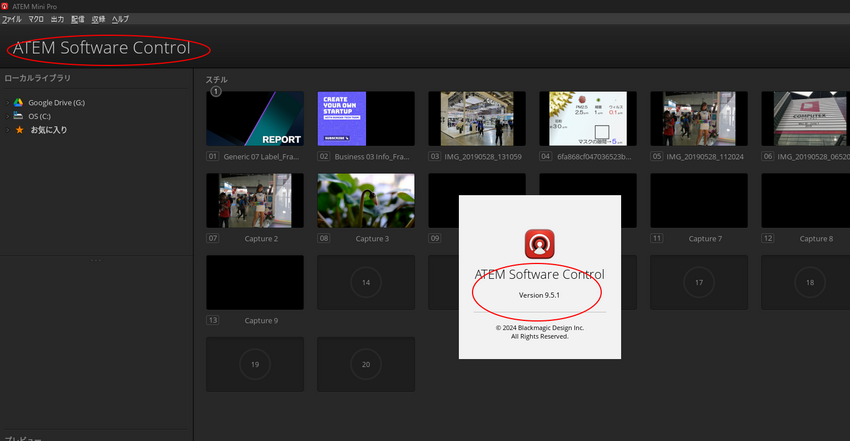Select the Capture 3 plant thumbnail
The width and height of the screenshot is (850, 441).
click(x=366, y=200)
